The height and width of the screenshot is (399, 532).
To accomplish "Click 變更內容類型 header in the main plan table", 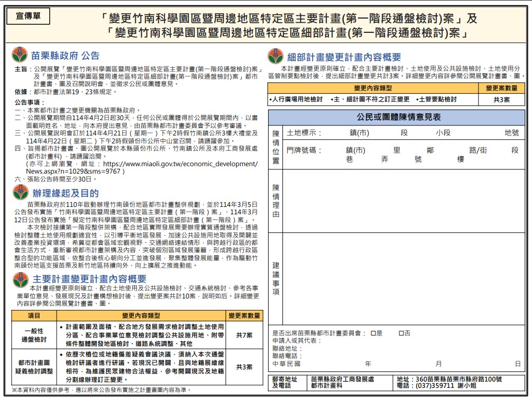I will [x=141, y=316].
